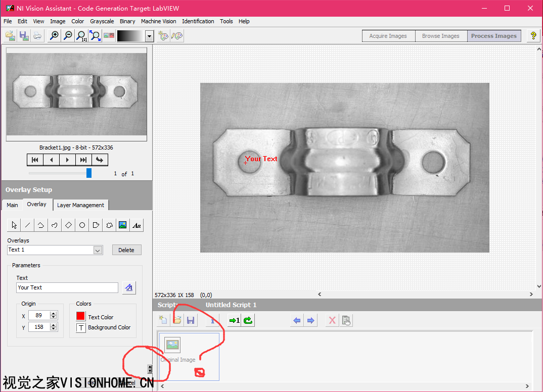543x392 pixels.
Task: Open the help question mark icon
Action: click(x=533, y=36)
